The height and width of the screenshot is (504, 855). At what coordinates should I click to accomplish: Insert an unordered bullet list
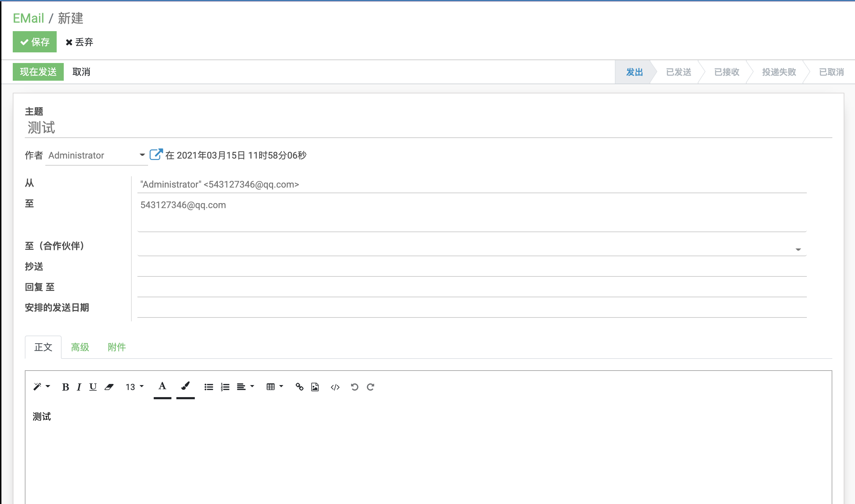coord(209,387)
